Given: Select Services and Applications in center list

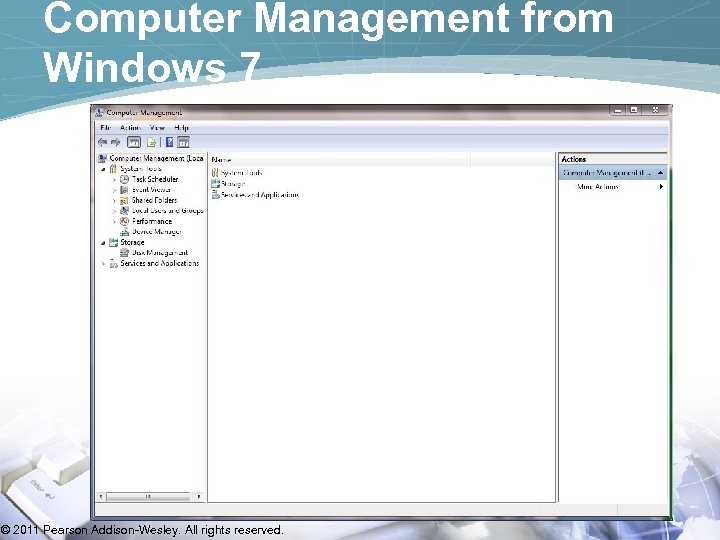Looking at the screenshot, I should 260,195.
